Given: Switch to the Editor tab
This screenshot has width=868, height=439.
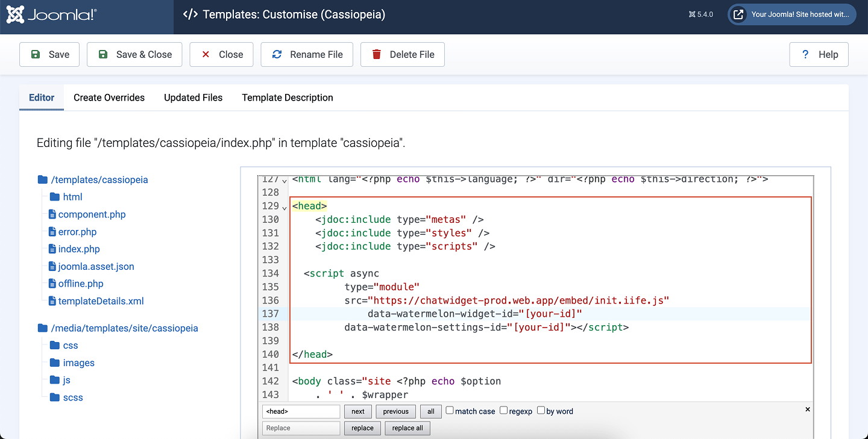Looking at the screenshot, I should click(x=42, y=98).
